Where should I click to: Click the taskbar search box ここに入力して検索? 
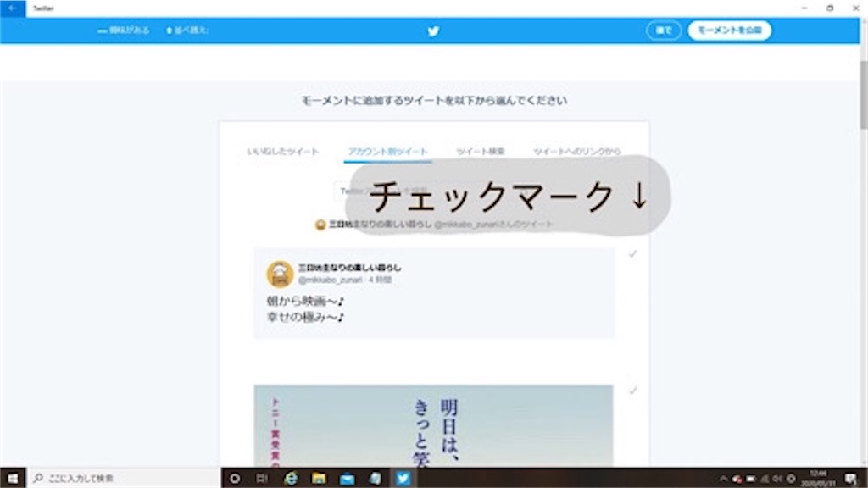[124, 478]
